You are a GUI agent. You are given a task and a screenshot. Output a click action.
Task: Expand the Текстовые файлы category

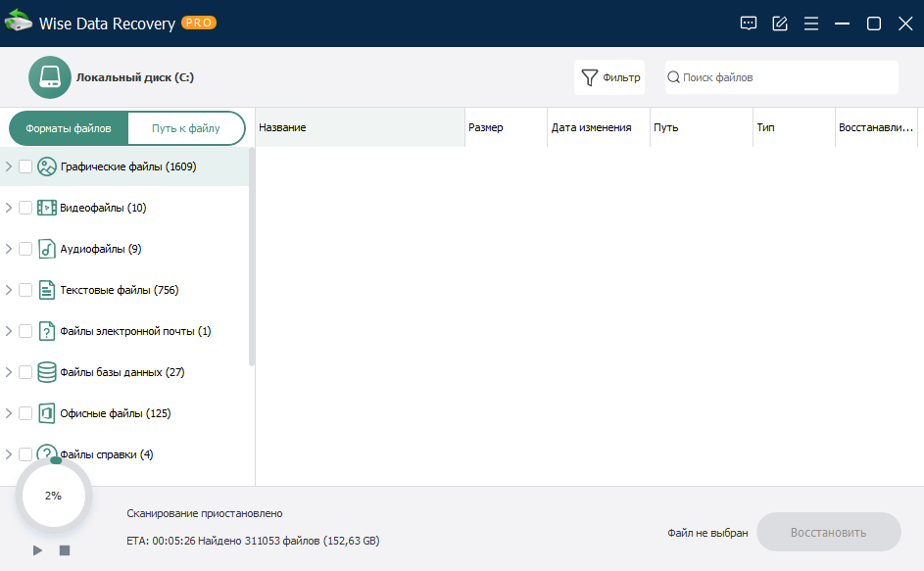[9, 290]
